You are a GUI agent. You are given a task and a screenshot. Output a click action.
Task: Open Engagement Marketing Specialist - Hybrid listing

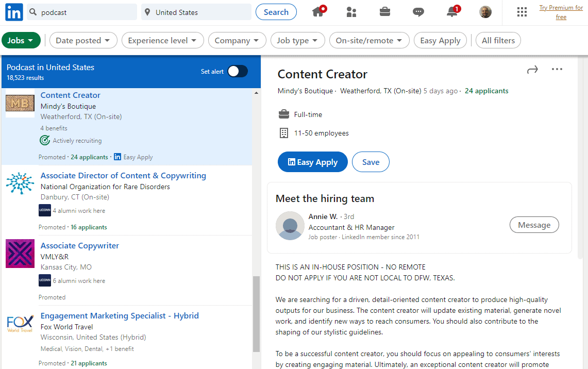(x=120, y=316)
